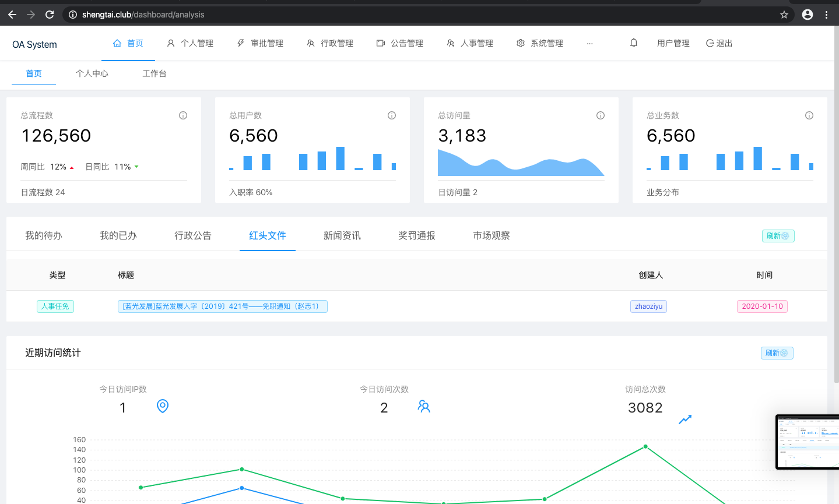Select the 首页 sub-tab
This screenshot has width=839, height=504.
point(34,73)
